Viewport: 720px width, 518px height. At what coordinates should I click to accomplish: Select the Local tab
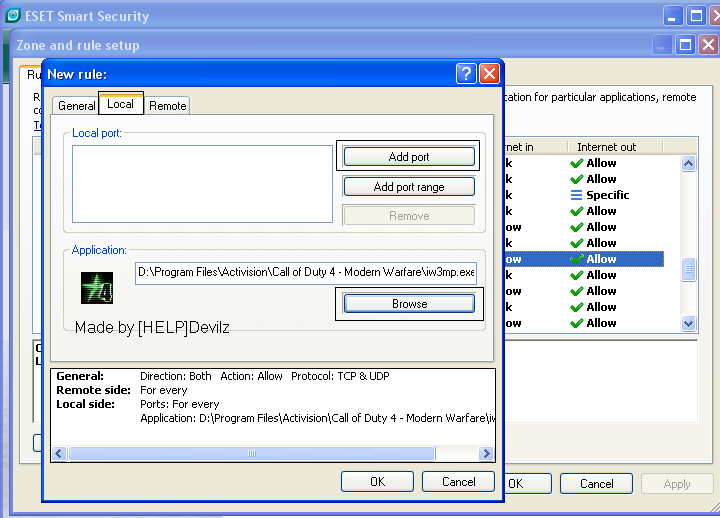pyautogui.click(x=121, y=104)
